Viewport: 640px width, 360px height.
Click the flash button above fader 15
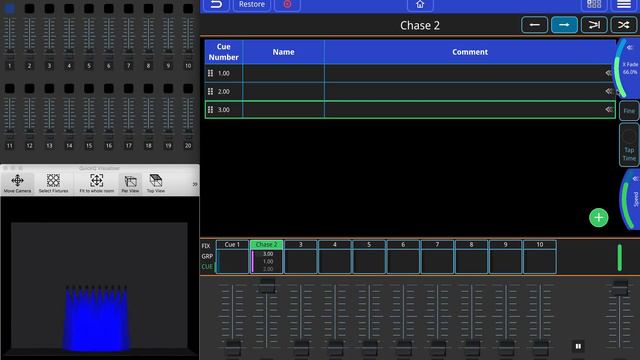coord(89,89)
